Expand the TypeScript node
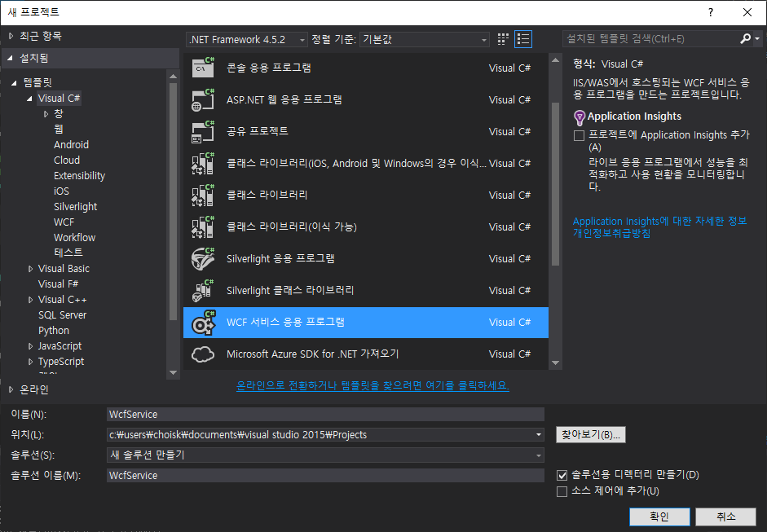This screenshot has height=532, width=767. click(x=30, y=362)
